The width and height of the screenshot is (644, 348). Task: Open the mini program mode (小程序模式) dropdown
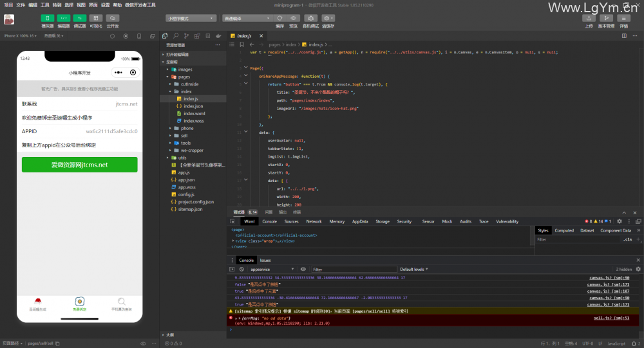pyautogui.click(x=191, y=19)
